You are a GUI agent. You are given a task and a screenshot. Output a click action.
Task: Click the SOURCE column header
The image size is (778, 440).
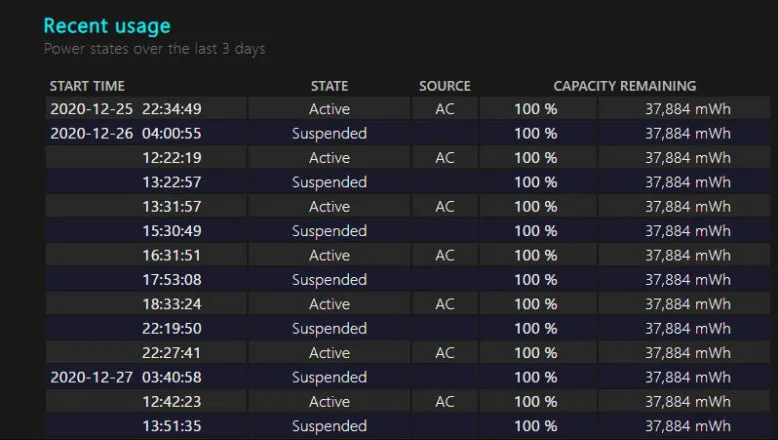444,86
